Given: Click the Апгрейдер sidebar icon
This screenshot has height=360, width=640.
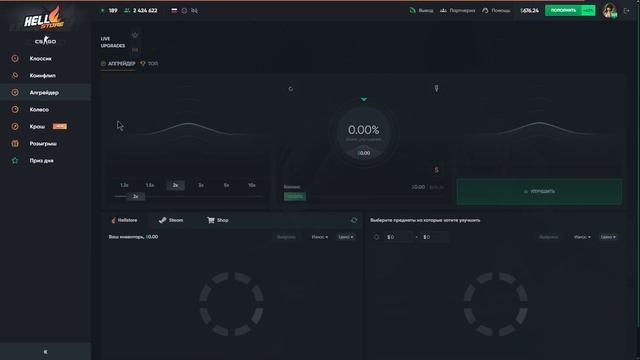Looking at the screenshot, I should (15, 93).
